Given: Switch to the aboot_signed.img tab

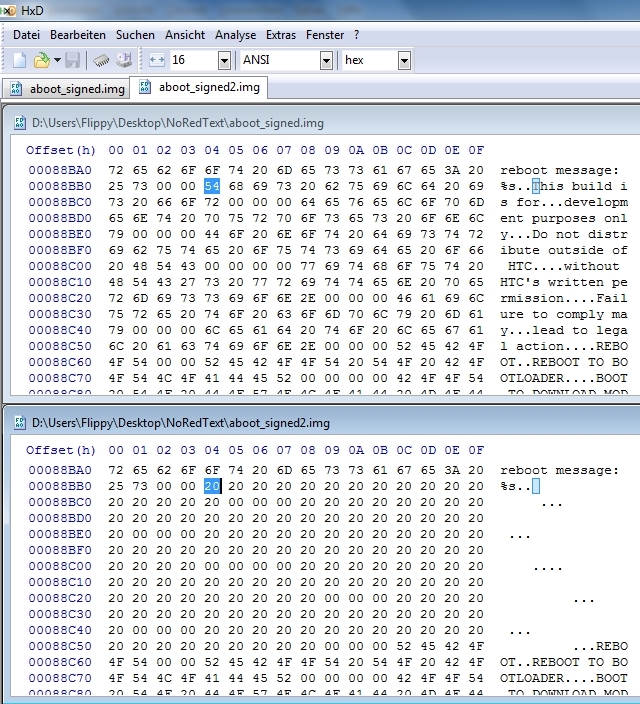Looking at the screenshot, I should [x=67, y=88].
